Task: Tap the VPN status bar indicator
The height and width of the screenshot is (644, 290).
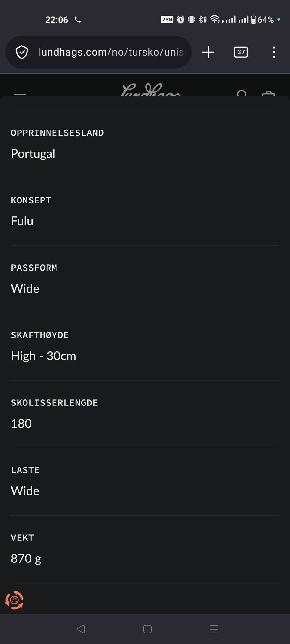Action: pyautogui.click(x=167, y=20)
